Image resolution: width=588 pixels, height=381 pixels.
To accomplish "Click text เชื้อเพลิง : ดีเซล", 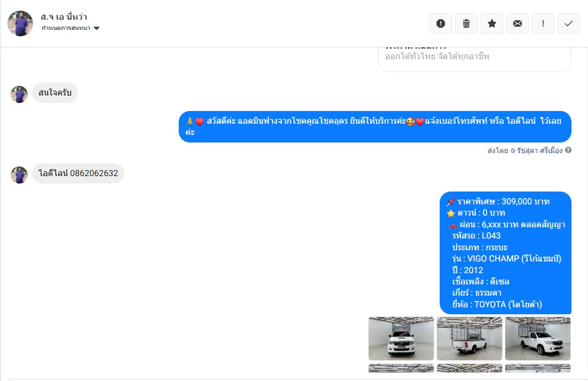I will pos(481,282).
